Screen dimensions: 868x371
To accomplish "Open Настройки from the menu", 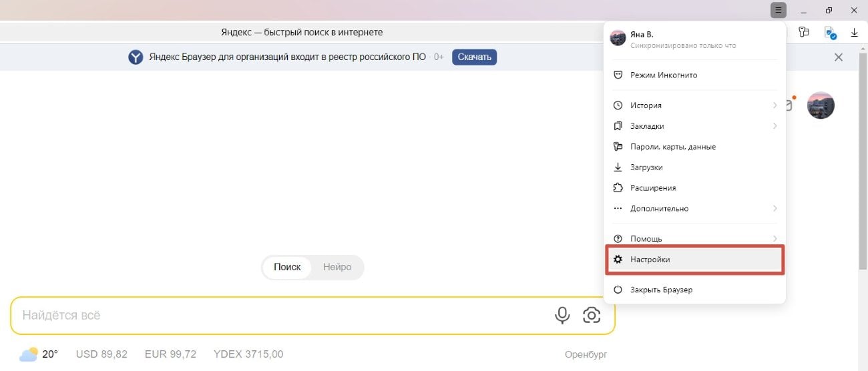I will point(694,260).
